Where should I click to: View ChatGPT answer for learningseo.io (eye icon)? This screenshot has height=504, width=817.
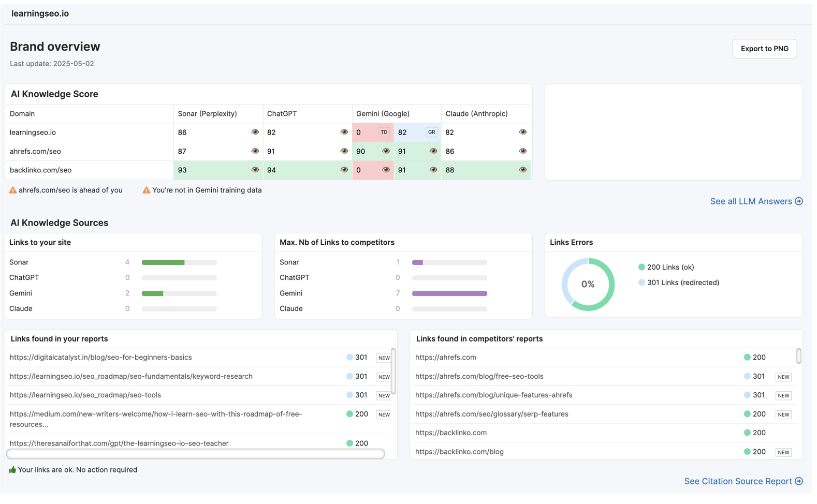[344, 132]
